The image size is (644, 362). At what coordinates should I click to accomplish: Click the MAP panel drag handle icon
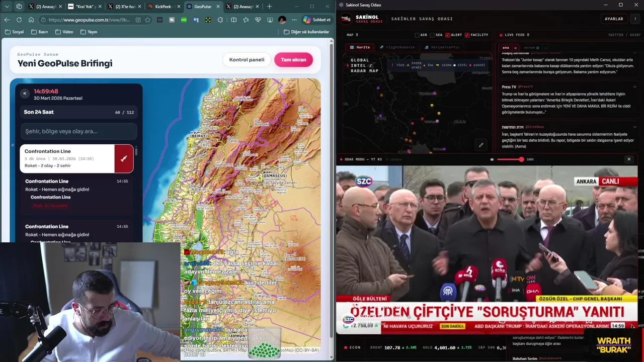tap(357, 35)
